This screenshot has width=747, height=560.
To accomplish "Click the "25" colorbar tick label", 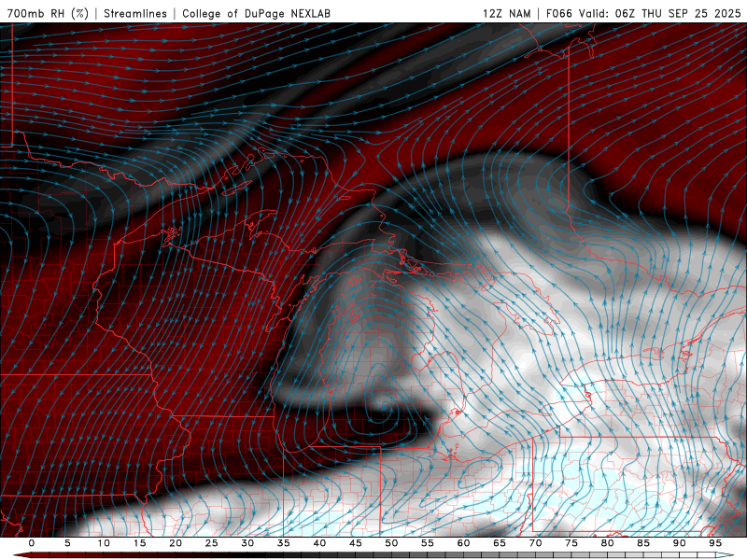I will (x=212, y=543).
